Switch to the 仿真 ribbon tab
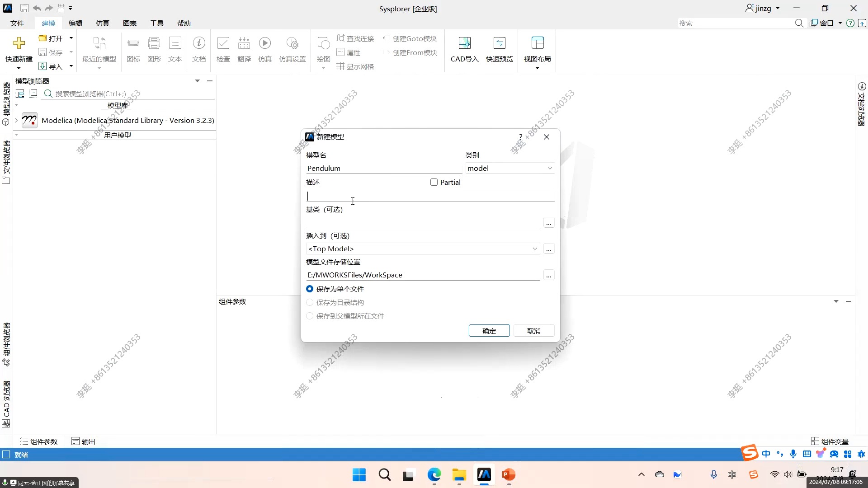 (x=103, y=23)
